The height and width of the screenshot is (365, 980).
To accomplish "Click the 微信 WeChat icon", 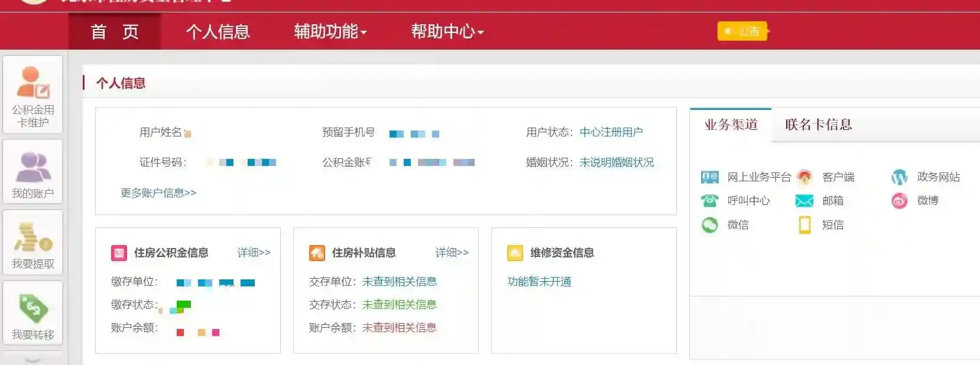I will coord(709,225).
